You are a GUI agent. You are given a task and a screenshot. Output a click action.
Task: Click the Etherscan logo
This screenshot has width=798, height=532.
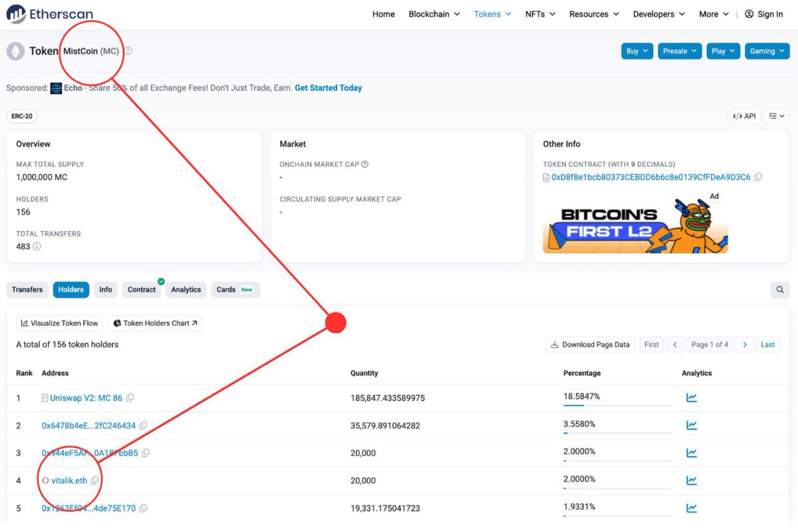(x=50, y=14)
